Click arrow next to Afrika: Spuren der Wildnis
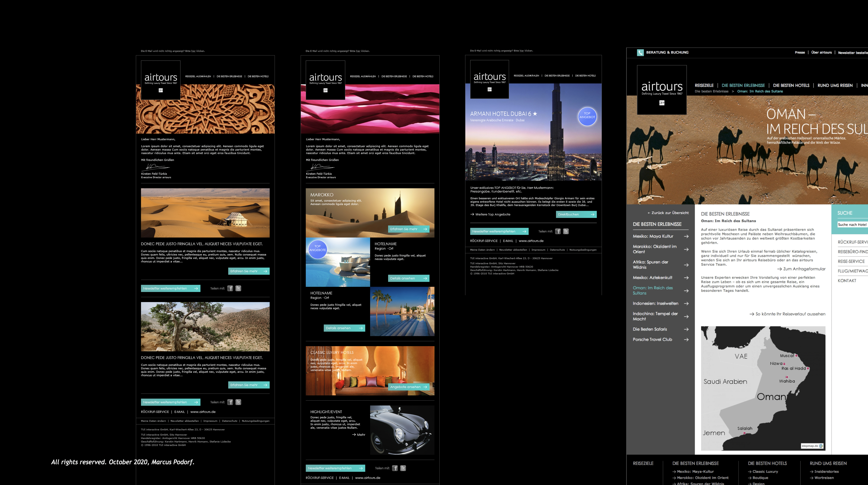Viewport: 868px width, 485px height. coord(686,265)
